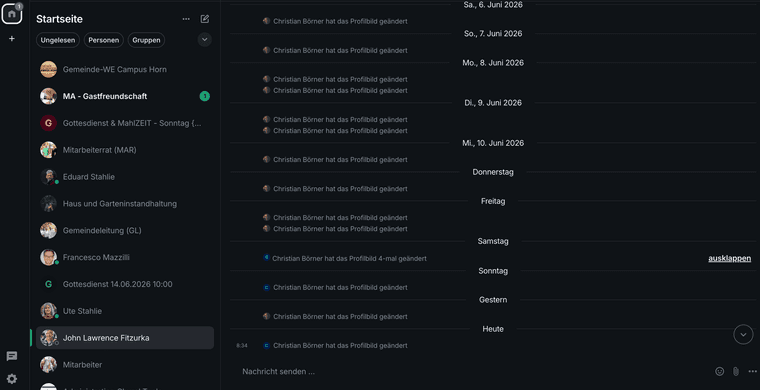
Task: Open Eduard Stahlie conversation
Action: pyautogui.click(x=125, y=177)
